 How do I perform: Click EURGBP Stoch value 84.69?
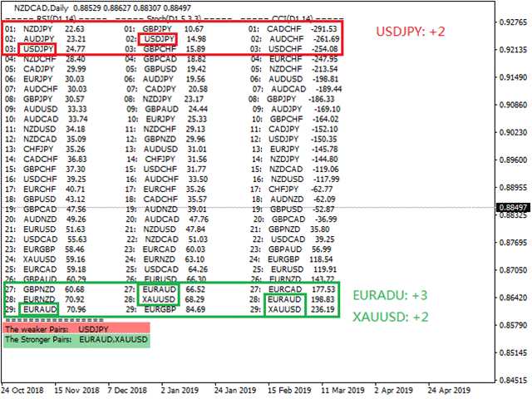point(195,309)
